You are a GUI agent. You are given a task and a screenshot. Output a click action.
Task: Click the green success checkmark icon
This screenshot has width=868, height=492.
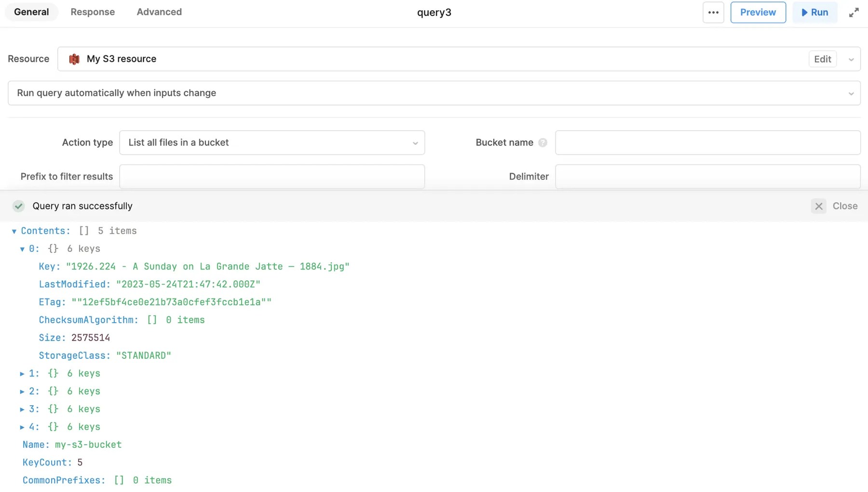tap(18, 206)
